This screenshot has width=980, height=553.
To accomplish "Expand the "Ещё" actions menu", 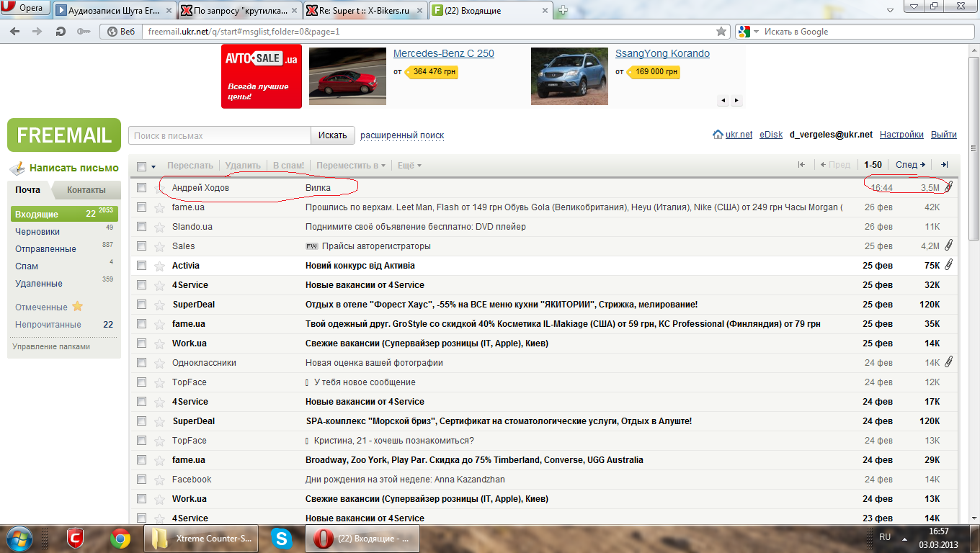I will click(x=409, y=166).
